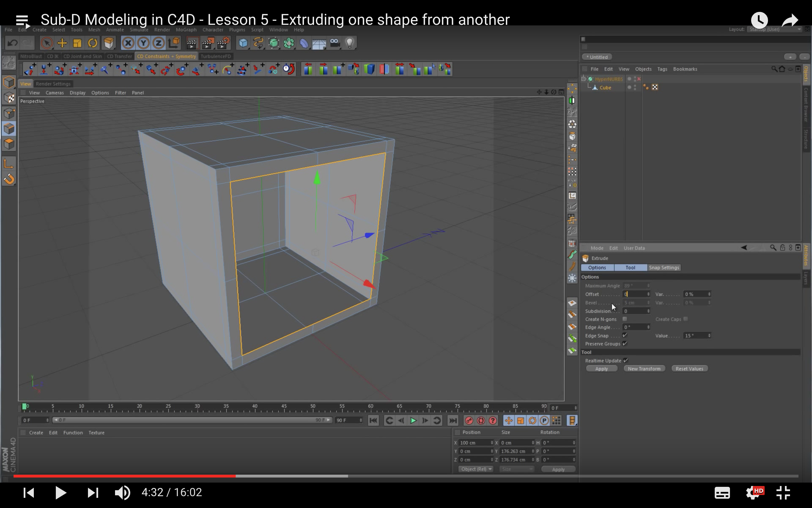Viewport: 812px width, 508px height.
Task: Select the Live Selection tool
Action: tap(47, 43)
